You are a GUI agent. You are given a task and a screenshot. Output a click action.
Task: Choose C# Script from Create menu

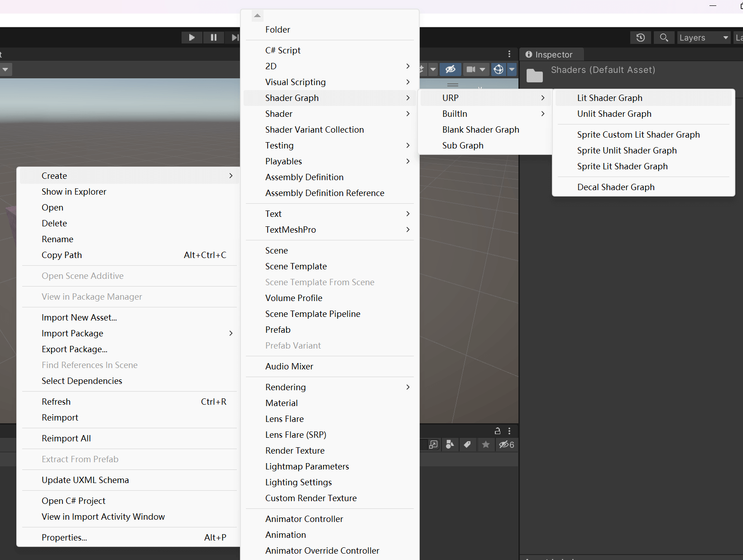[283, 50]
